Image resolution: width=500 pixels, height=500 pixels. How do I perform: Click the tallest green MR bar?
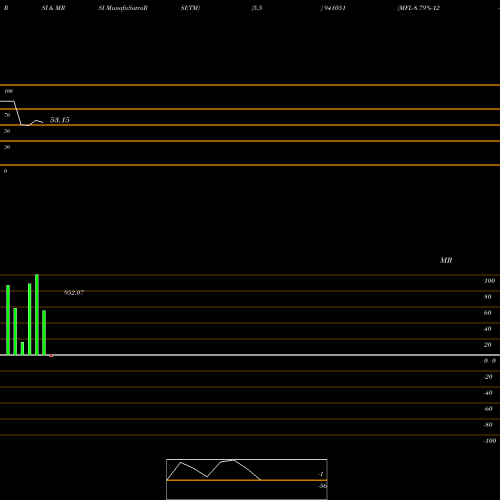coord(37,315)
